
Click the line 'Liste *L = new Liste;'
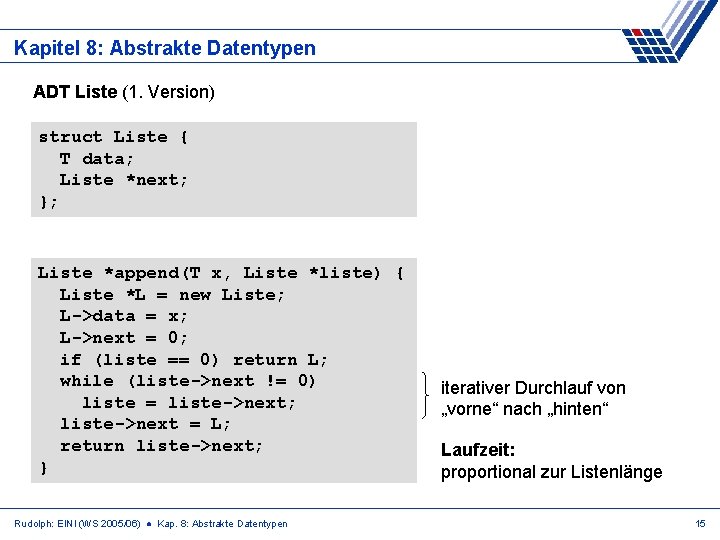click(x=172, y=295)
